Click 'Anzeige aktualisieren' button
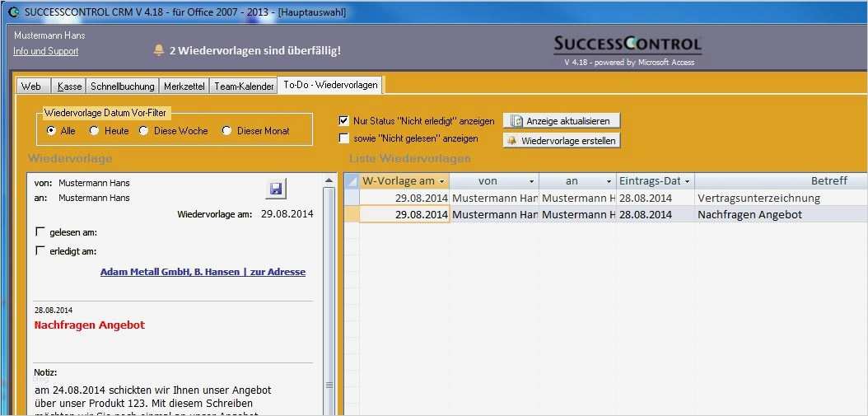Screen dimensions: 868x416 pos(562,121)
